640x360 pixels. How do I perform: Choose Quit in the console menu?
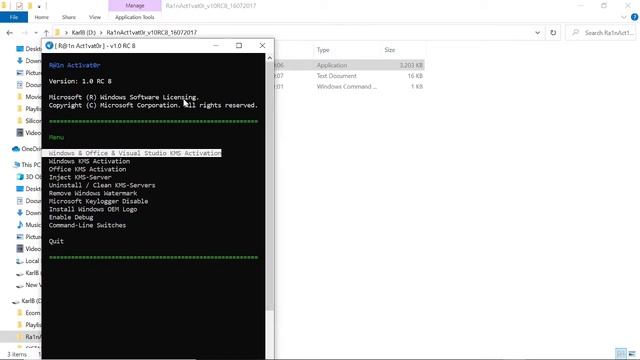click(56, 241)
